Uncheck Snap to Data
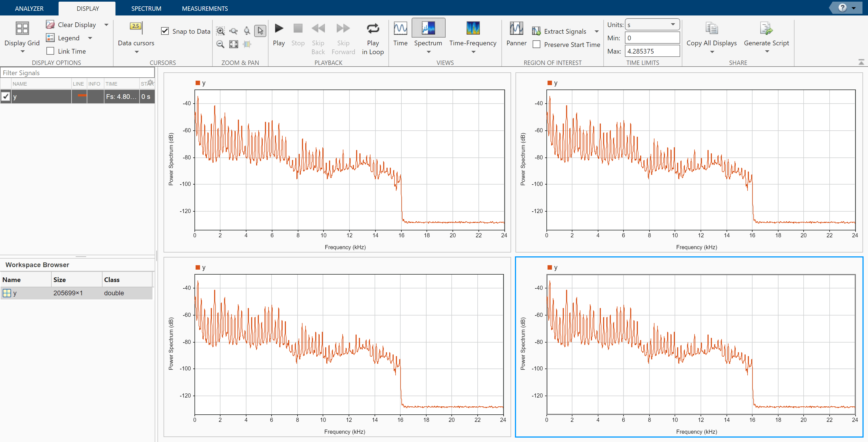Viewport: 868px width, 442px height. click(165, 31)
